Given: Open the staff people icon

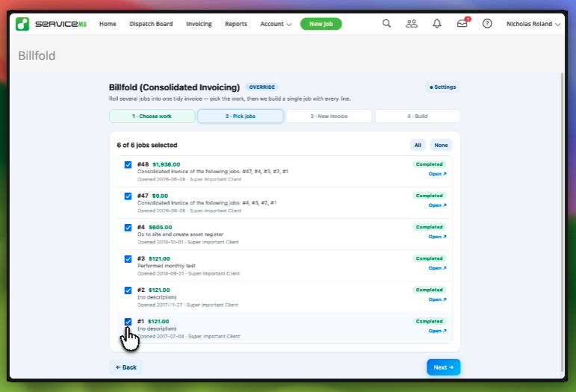Looking at the screenshot, I should [412, 24].
